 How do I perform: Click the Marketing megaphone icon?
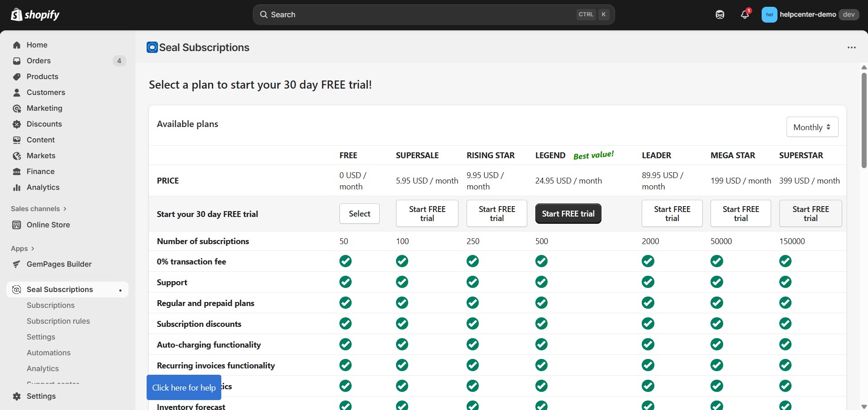(16, 108)
